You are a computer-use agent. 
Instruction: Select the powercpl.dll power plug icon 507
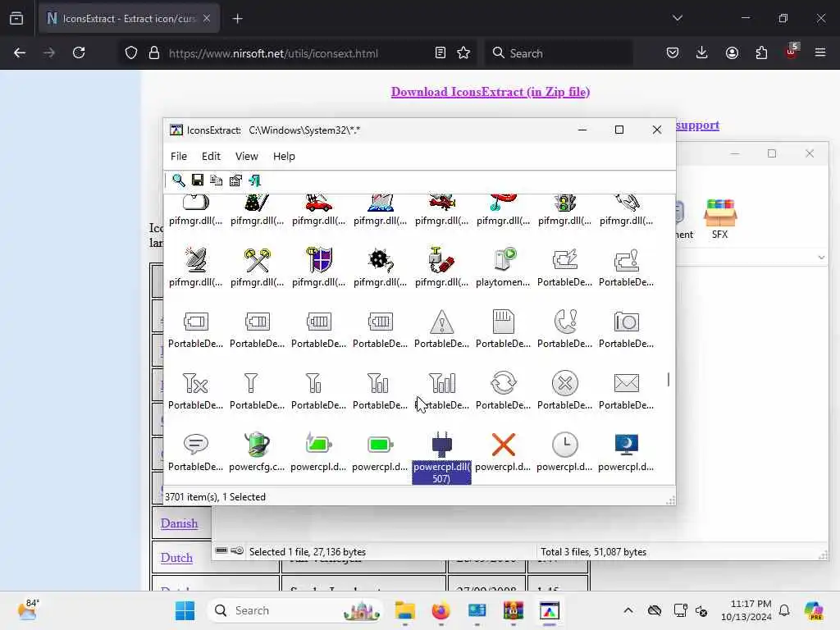coord(442,444)
